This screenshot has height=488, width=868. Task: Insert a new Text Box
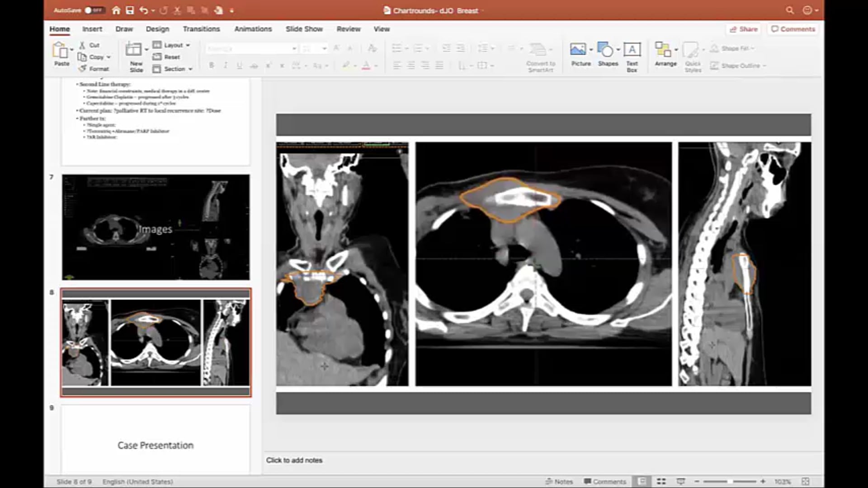pos(632,55)
